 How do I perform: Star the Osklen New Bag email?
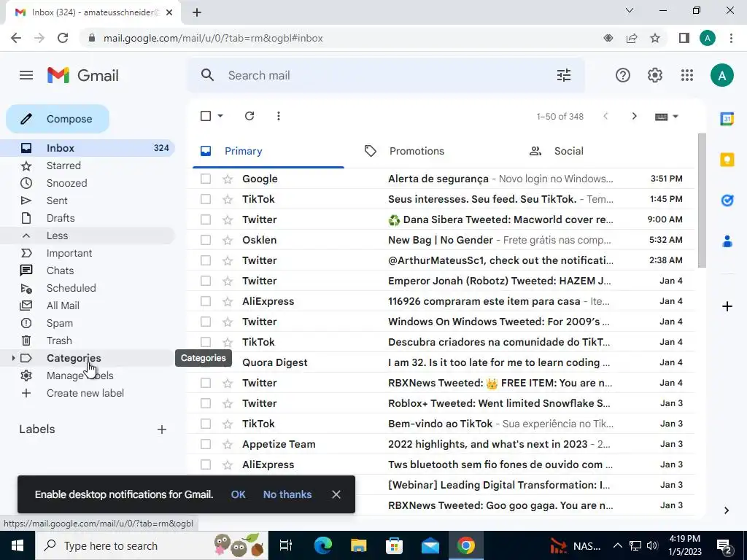pyautogui.click(x=228, y=240)
